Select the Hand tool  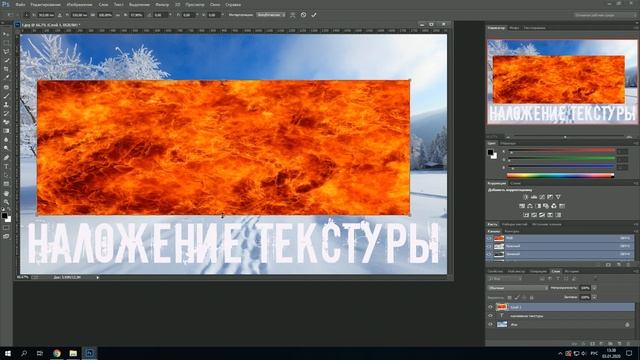coord(6,193)
